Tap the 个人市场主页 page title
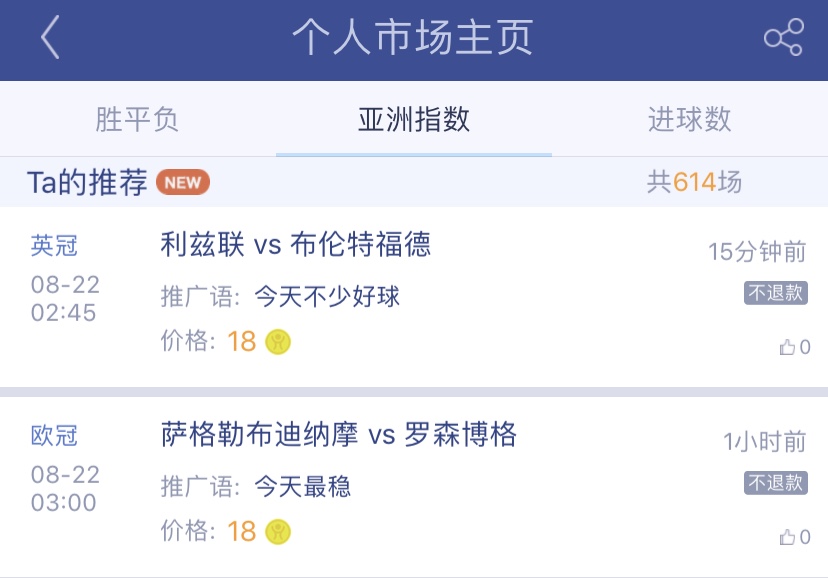828x578 pixels. click(413, 38)
